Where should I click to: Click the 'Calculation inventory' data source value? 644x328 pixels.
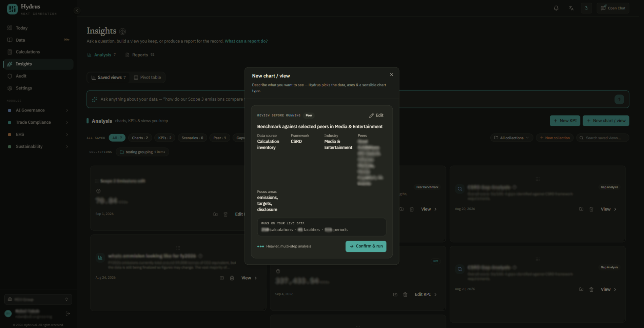tap(268, 145)
